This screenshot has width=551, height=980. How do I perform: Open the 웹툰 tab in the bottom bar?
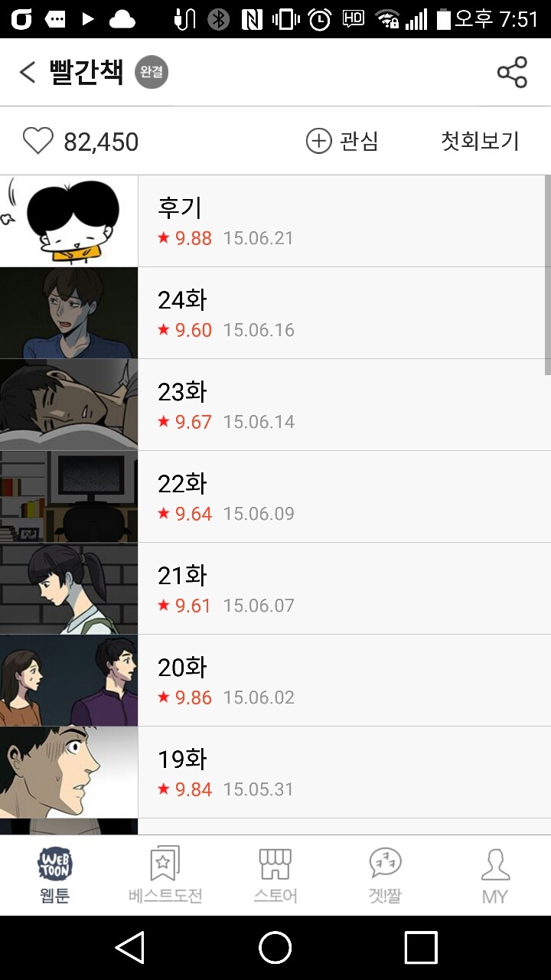[54, 875]
